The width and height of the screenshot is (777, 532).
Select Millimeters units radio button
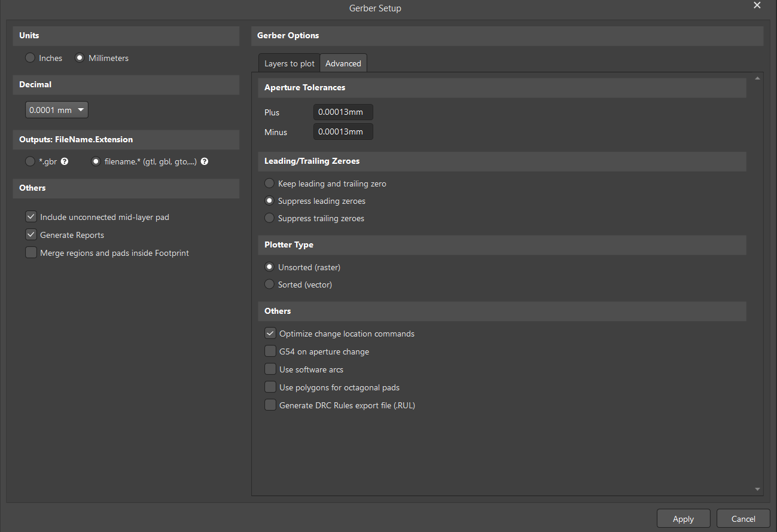pos(80,58)
